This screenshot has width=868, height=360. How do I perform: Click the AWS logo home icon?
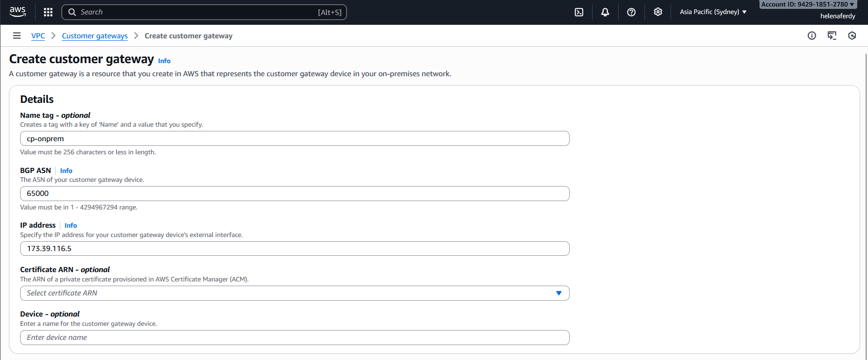coord(18,12)
